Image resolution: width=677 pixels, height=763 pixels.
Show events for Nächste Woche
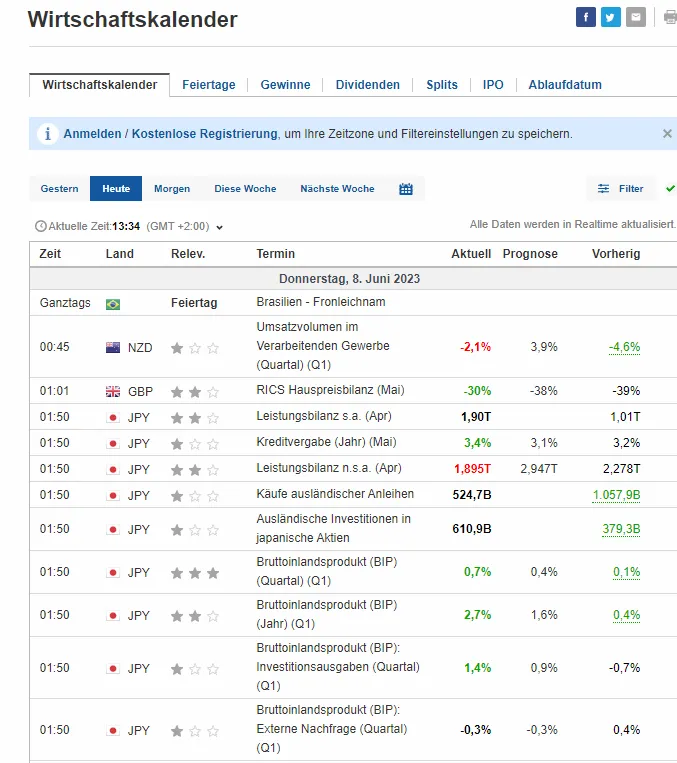coord(337,189)
